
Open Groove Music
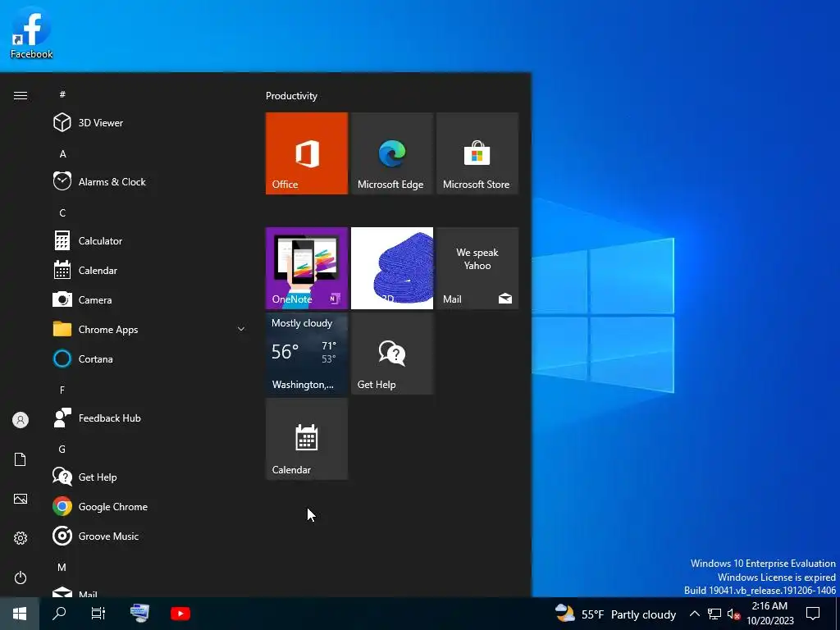(x=150, y=536)
